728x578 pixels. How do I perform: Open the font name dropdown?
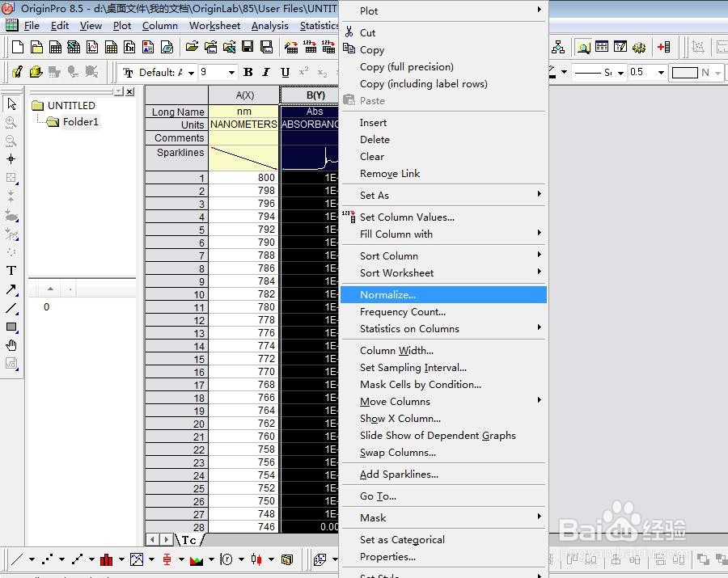click(x=191, y=73)
